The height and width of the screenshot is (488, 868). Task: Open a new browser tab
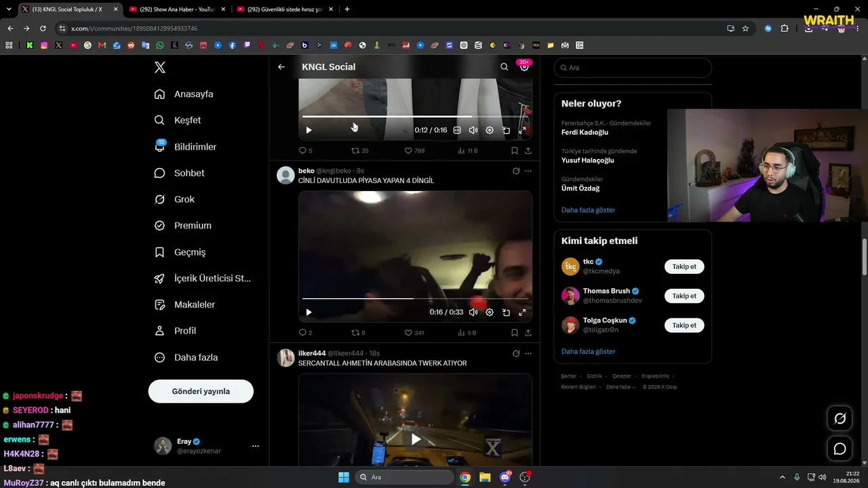point(347,9)
